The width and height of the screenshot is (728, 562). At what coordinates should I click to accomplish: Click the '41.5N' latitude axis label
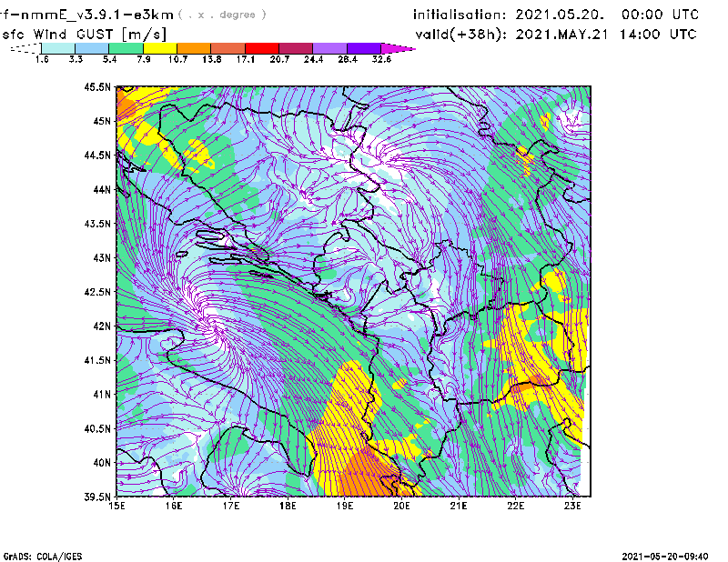point(97,360)
